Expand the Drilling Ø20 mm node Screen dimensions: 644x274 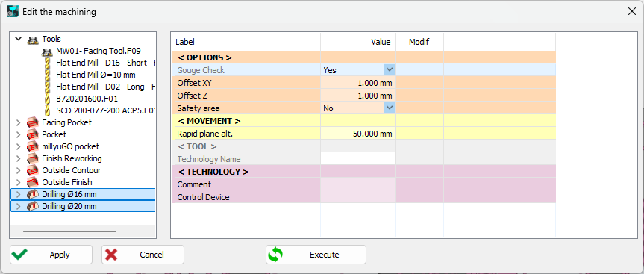coord(18,206)
